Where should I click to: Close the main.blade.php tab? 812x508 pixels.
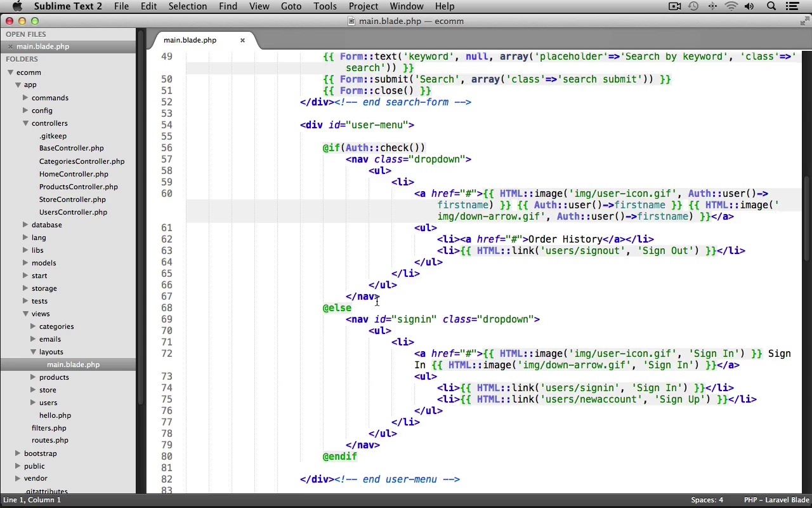(242, 40)
